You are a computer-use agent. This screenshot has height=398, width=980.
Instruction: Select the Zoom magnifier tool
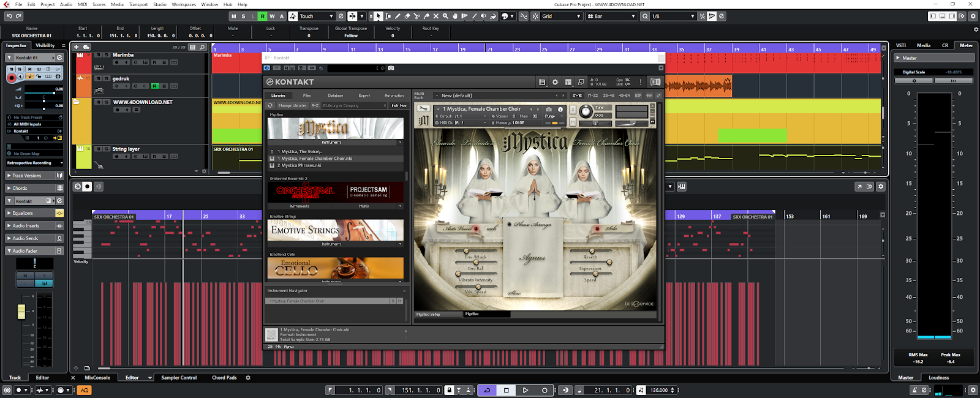[x=445, y=17]
